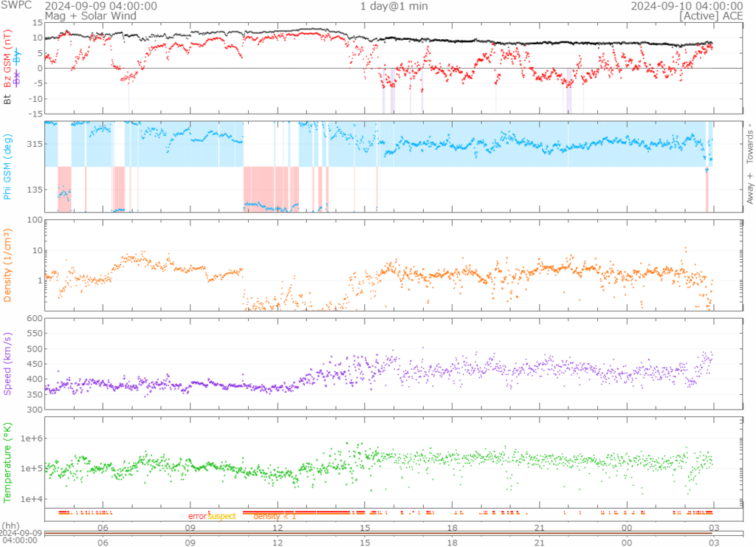Toggle the red Bz GSM series label
756x547 pixels.
[7, 59]
